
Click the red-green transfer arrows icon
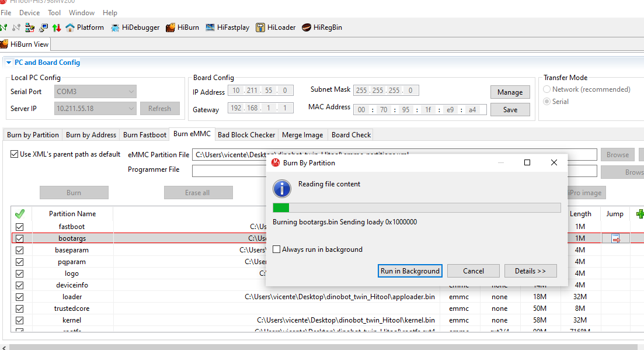pos(57,27)
